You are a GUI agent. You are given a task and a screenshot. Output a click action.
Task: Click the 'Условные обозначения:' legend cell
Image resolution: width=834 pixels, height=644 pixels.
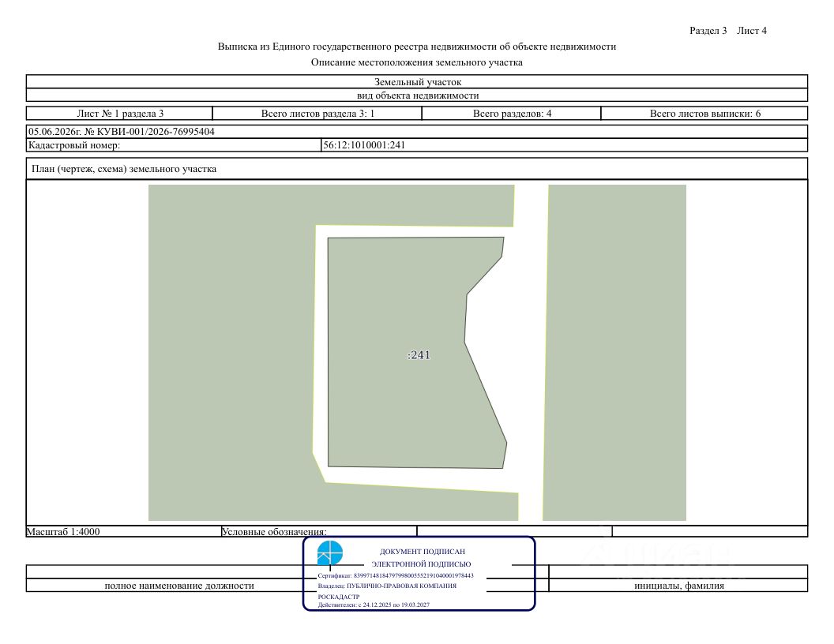pos(318,531)
